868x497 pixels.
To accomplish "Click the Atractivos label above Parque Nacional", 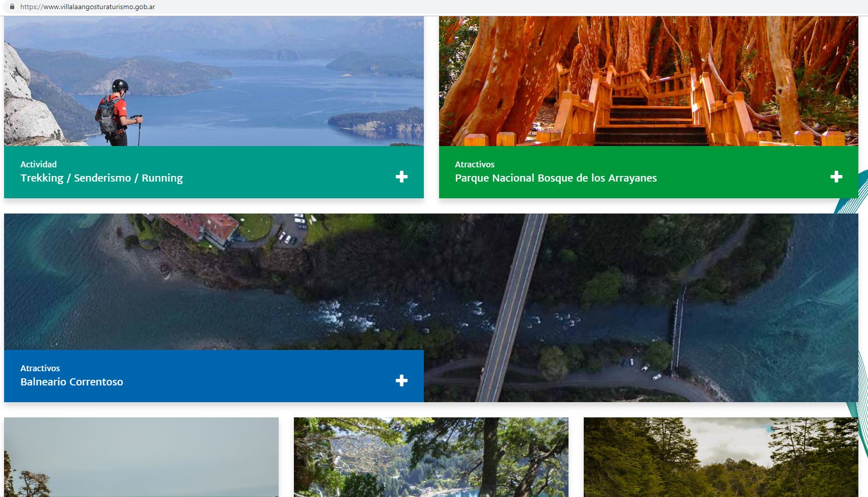I will point(474,164).
